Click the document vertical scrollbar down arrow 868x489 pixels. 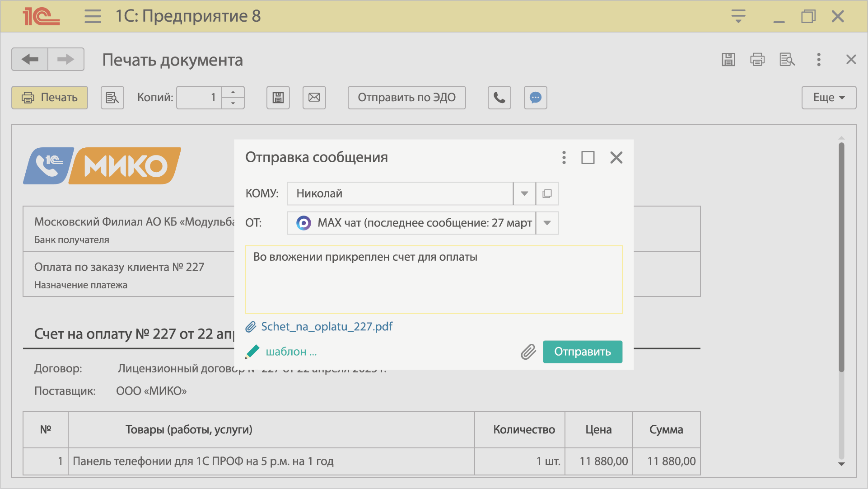[841, 464]
